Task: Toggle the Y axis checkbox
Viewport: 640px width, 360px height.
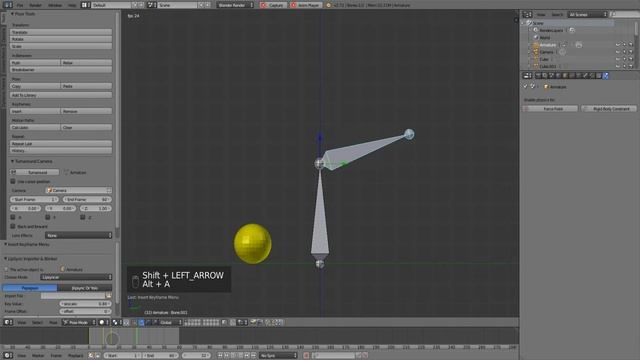Action: tap(48, 217)
